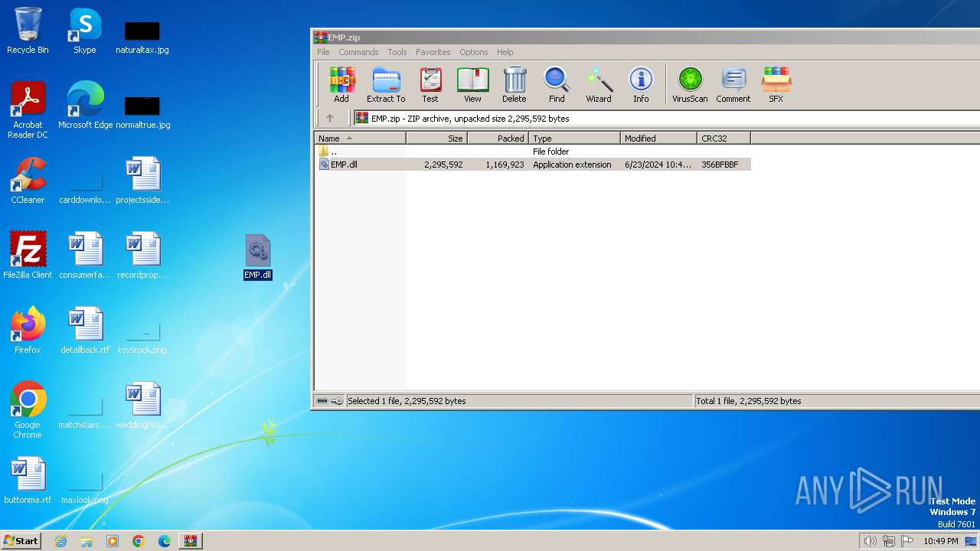Click the taskbar clock 10:49 PM
This screenshot has height=551, width=980.
click(940, 541)
